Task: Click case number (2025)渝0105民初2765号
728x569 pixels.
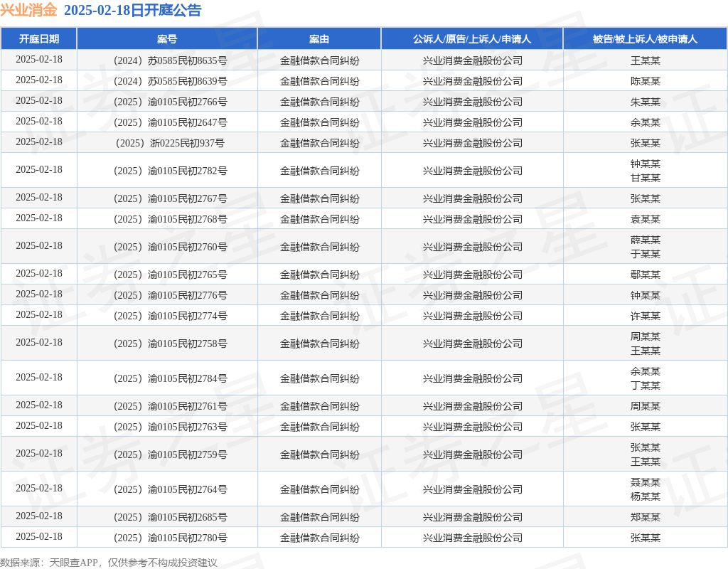Action: point(171,275)
